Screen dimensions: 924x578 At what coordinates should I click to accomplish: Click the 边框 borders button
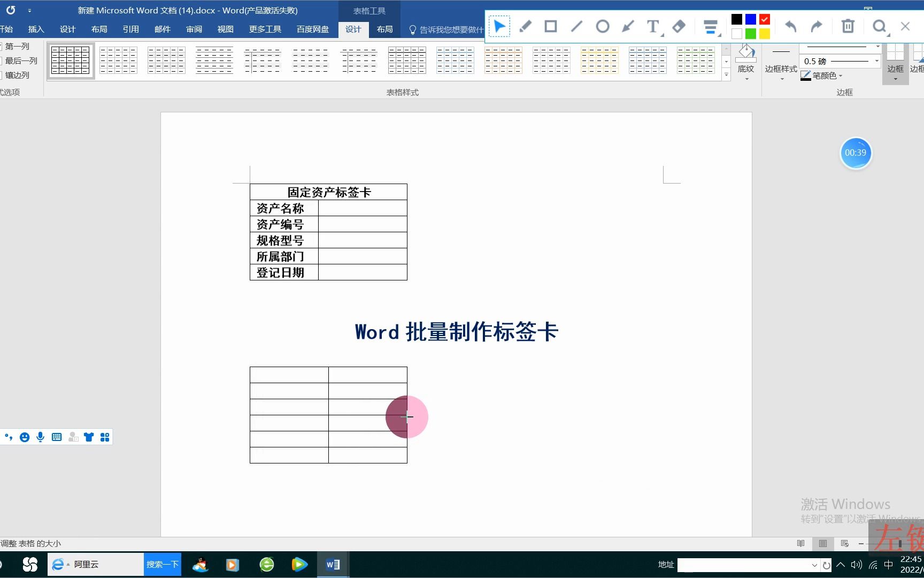pyautogui.click(x=896, y=63)
